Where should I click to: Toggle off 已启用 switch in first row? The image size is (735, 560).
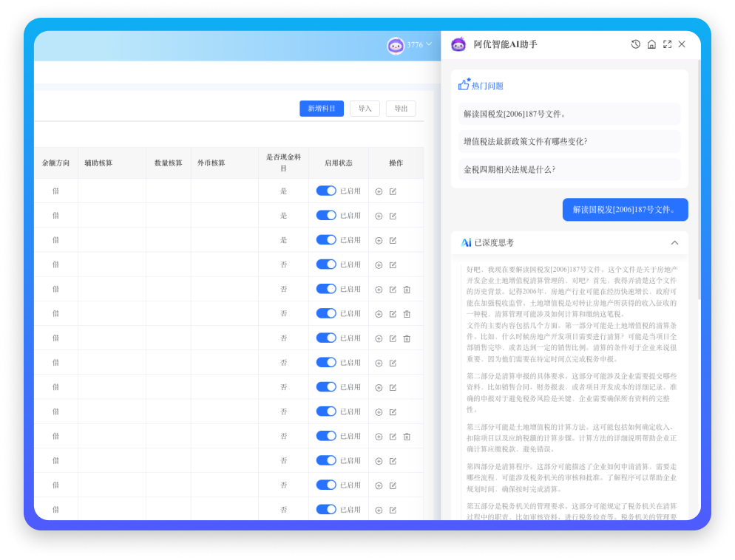[326, 191]
